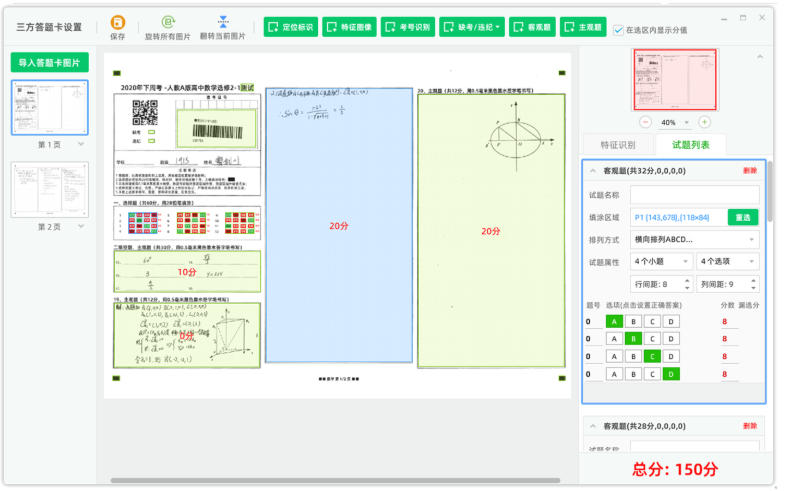Click the green 重选 reselect button

tap(742, 217)
